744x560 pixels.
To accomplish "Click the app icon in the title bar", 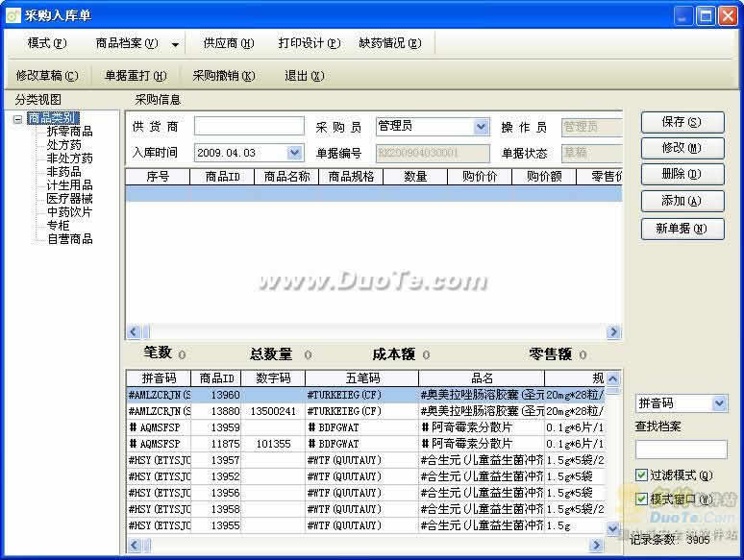I will point(12,15).
